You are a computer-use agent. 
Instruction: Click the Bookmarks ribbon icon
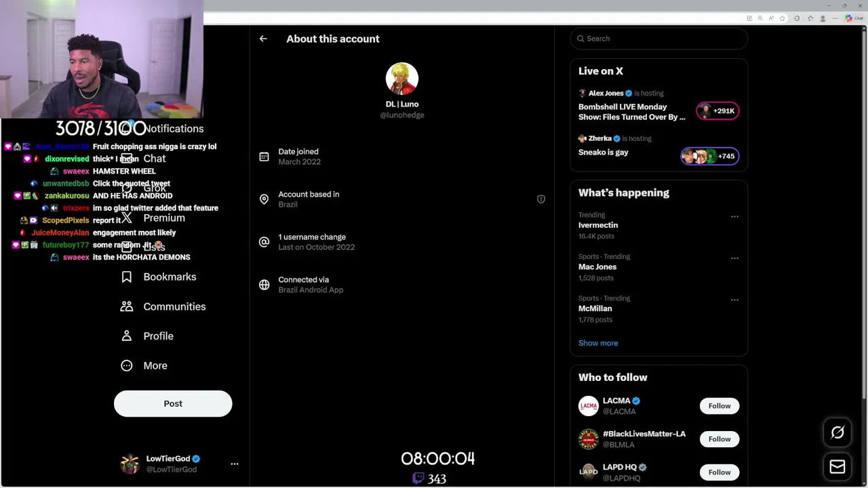[x=127, y=277]
